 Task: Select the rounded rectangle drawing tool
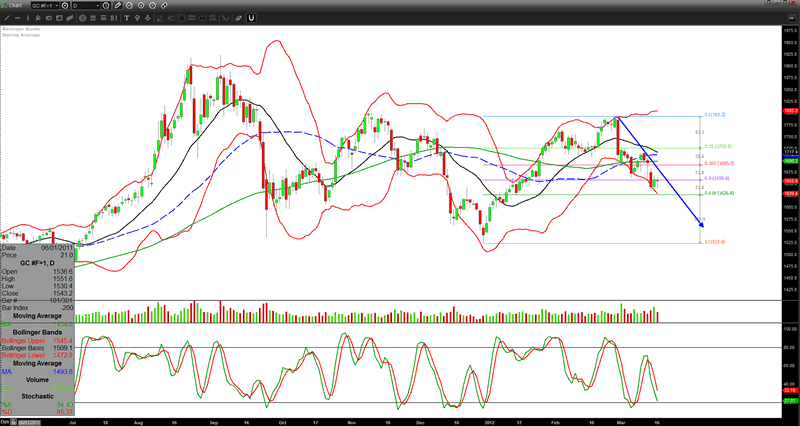point(59,18)
